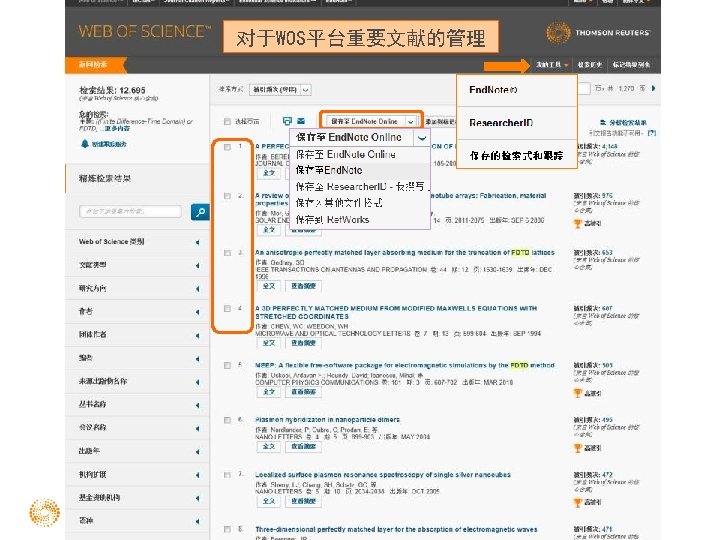This screenshot has width=720, height=540.
Task: Check the box for record 7 silver nanocubes
Action: (x=227, y=475)
